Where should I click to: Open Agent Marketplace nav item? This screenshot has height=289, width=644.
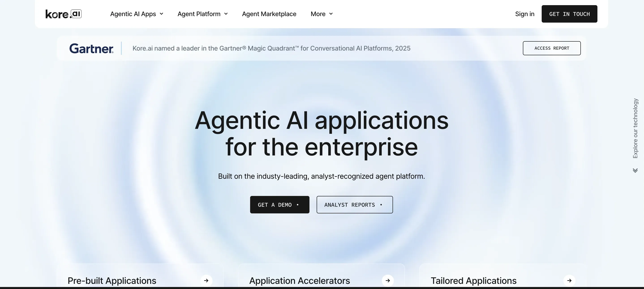click(x=269, y=14)
